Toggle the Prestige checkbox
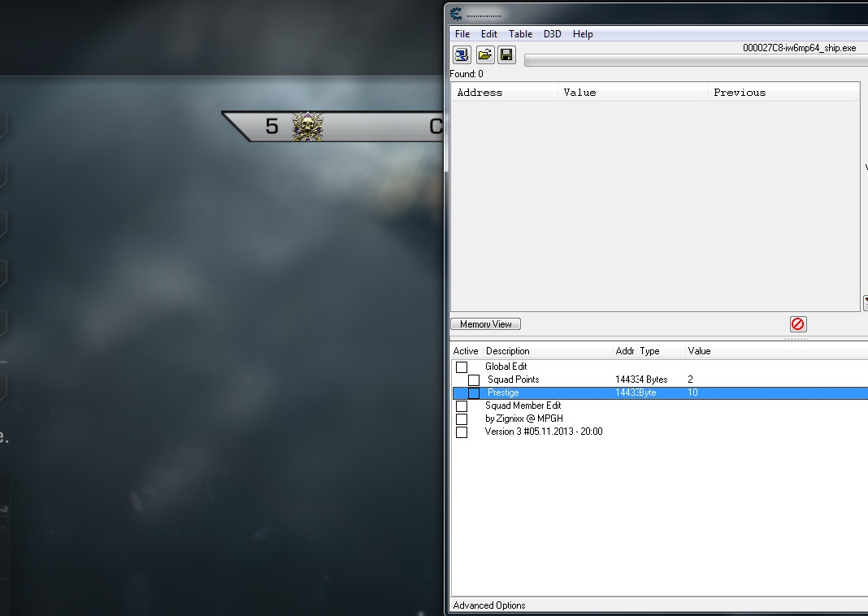Viewport: 868px width, 616px height. pos(474,393)
